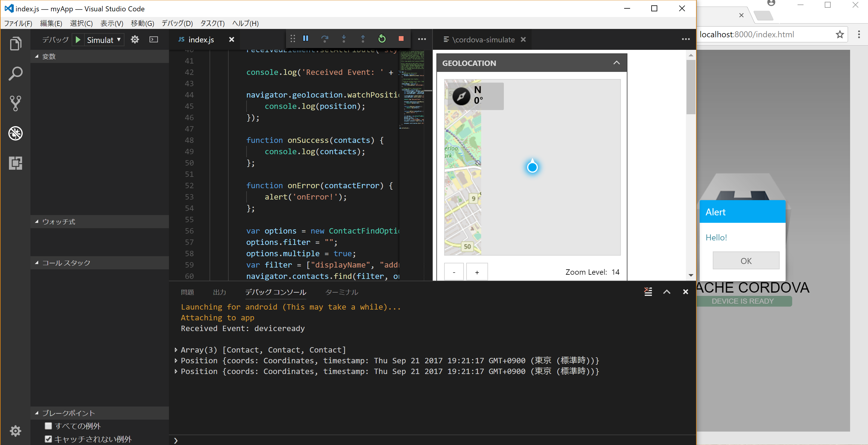Collapse the 変数 section
Image resolution: width=868 pixels, height=445 pixels.
[x=36, y=56]
